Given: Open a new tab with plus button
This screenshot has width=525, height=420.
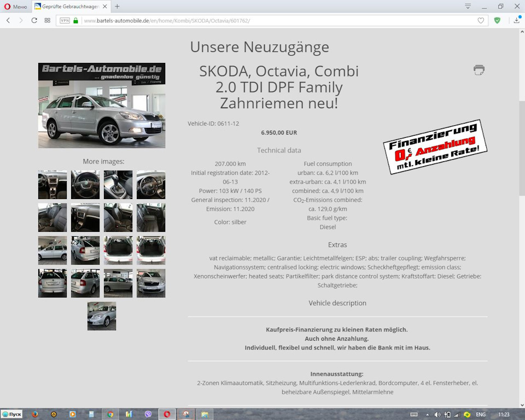Looking at the screenshot, I should click(x=117, y=7).
